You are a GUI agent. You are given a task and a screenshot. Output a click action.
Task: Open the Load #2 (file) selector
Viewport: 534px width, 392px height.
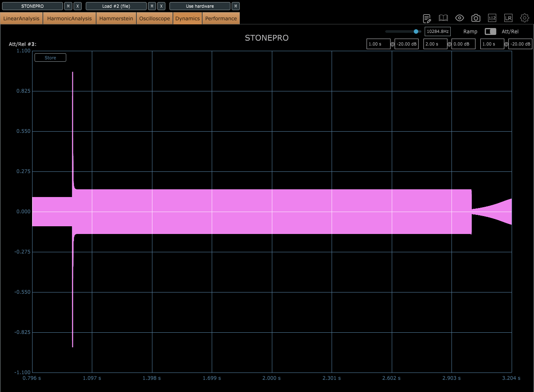click(x=116, y=6)
